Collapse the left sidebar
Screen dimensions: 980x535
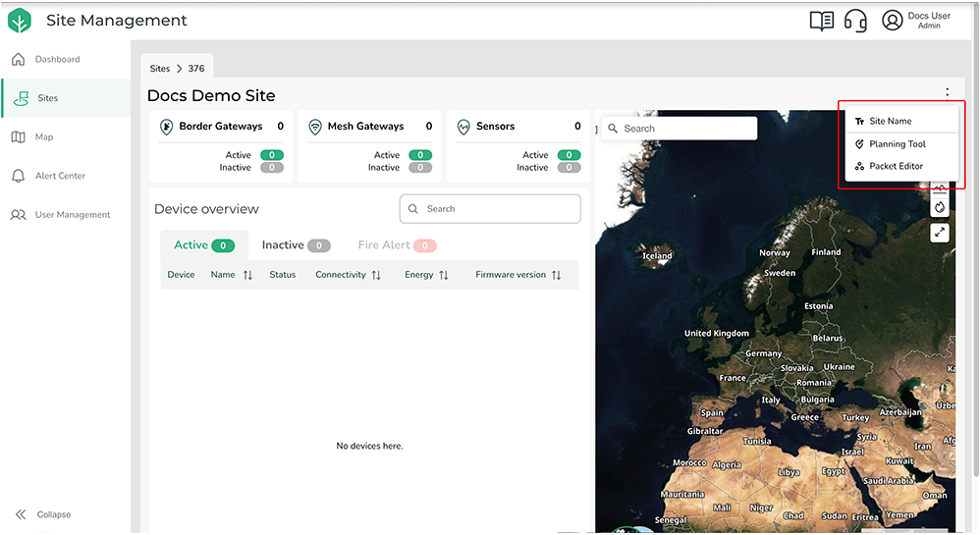44,514
